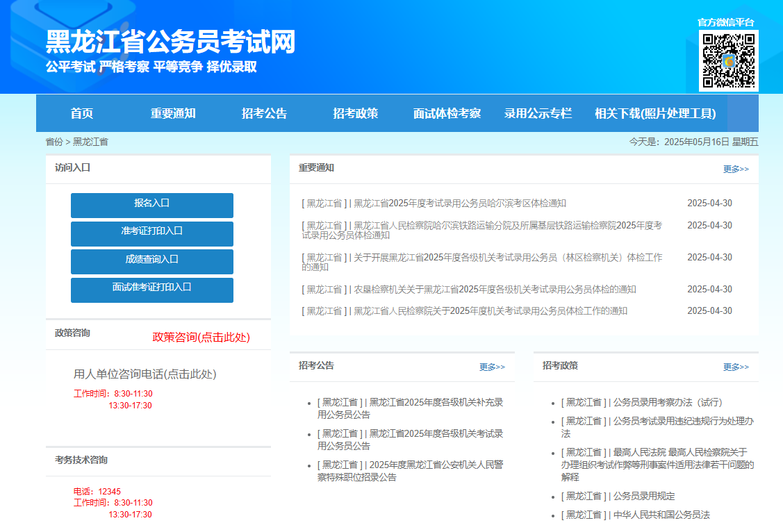The width and height of the screenshot is (783, 532).
Task: Open 公安机关人民警察特殊职位招录公告 link
Action: (411, 471)
